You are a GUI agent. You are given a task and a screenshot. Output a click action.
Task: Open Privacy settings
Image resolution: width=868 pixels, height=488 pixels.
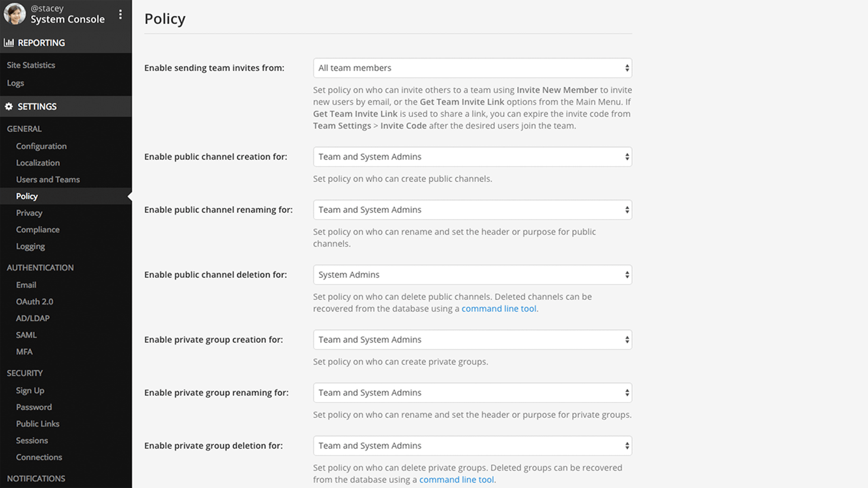pyautogui.click(x=29, y=213)
